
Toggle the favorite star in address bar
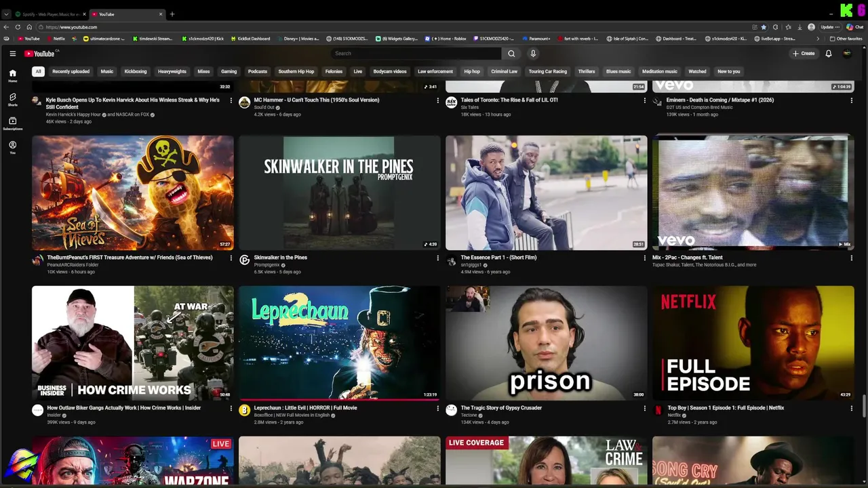(764, 27)
